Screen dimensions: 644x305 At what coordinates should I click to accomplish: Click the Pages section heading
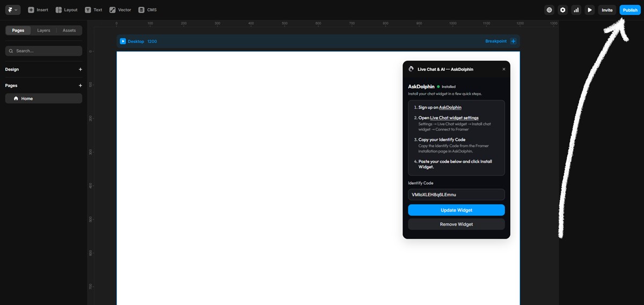coord(11,85)
